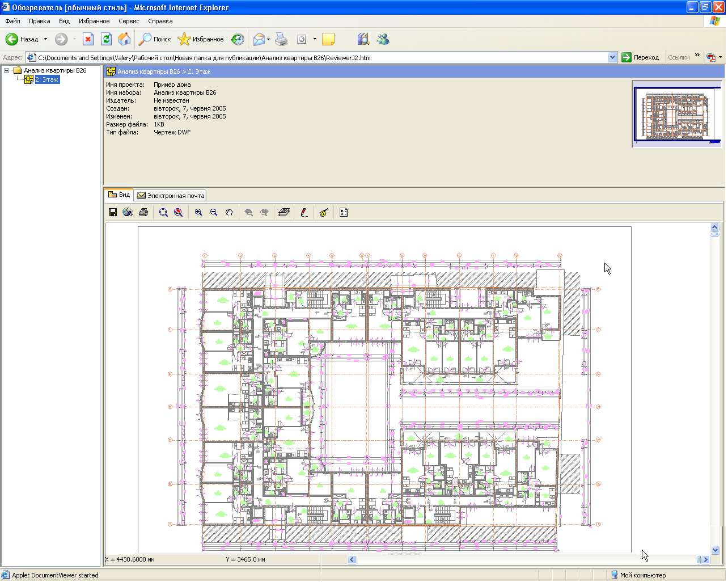Select the red markup pen tool
Image resolution: width=728 pixels, height=582 pixels.
304,213
